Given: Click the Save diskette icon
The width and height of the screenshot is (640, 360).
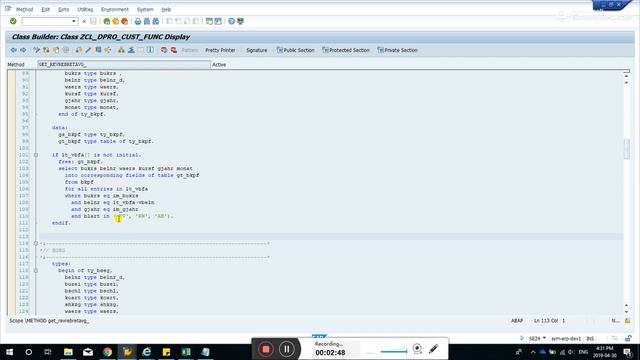Looking at the screenshot, I should [93, 21].
